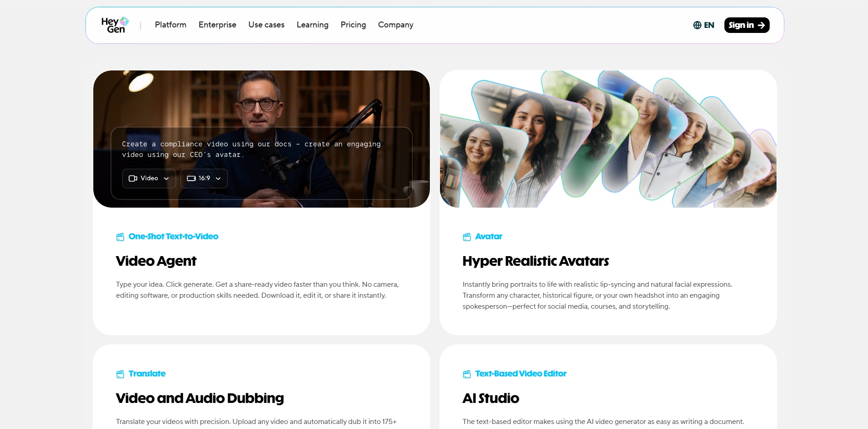Open the Use cases menu
The width and height of the screenshot is (868, 429).
click(x=266, y=25)
